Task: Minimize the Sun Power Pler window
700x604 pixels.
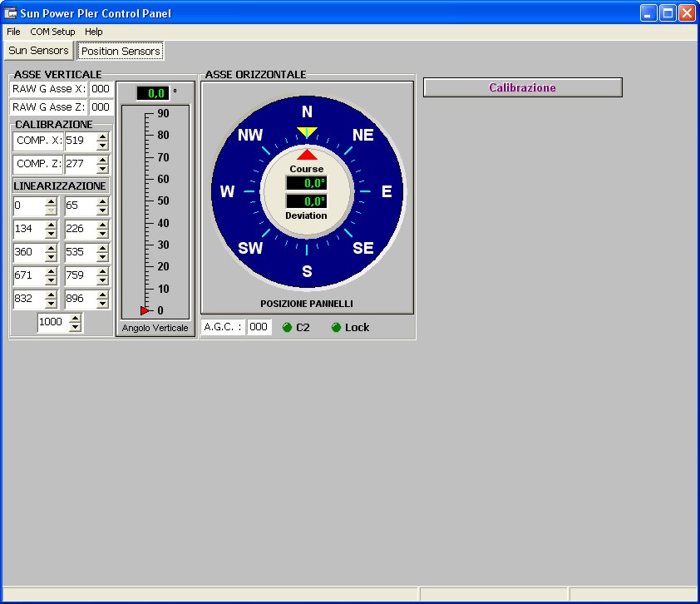Action: point(648,13)
